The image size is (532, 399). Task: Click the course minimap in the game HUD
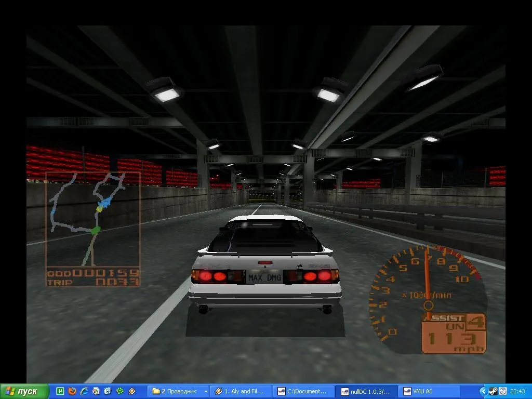[93, 219]
